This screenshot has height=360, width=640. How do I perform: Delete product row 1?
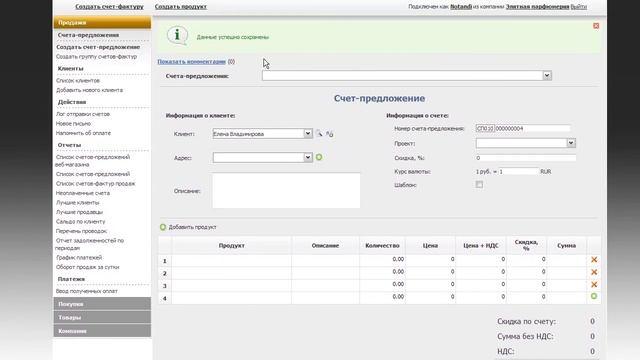(594, 260)
